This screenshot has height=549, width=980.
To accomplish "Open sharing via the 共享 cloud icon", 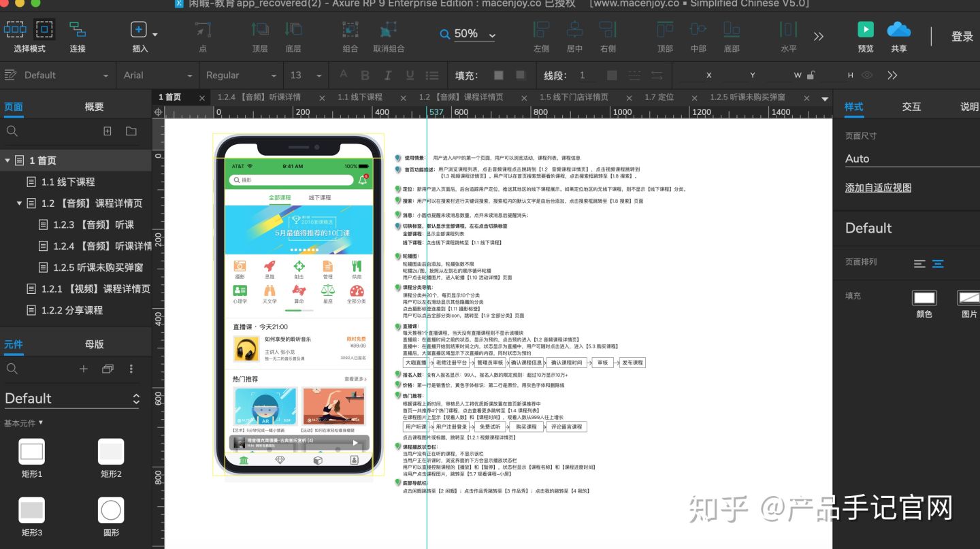I will coord(898,31).
